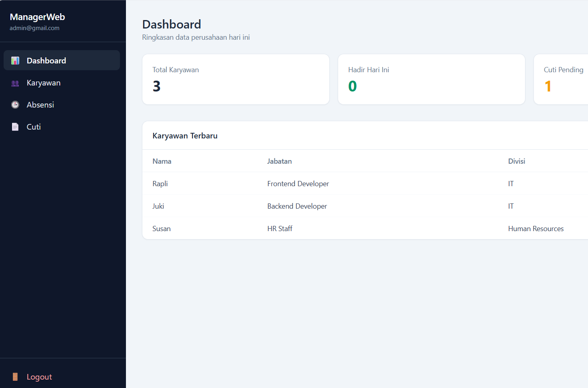Click the IT division cell for Rapli

tap(511, 184)
